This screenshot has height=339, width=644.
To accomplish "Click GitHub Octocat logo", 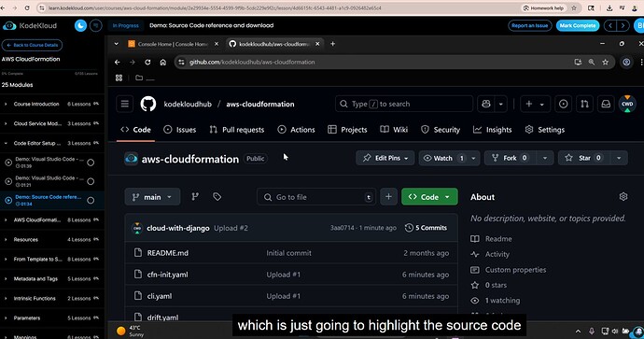I will (x=148, y=104).
